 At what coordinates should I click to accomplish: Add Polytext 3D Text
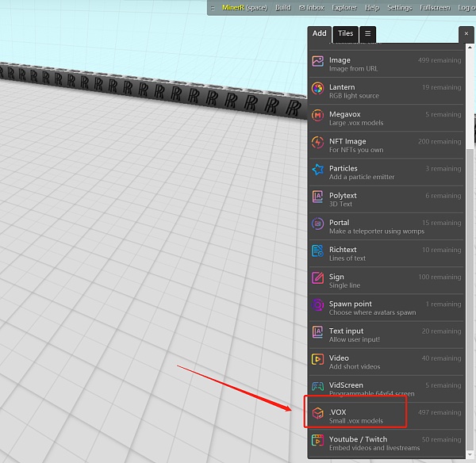[x=386, y=199]
